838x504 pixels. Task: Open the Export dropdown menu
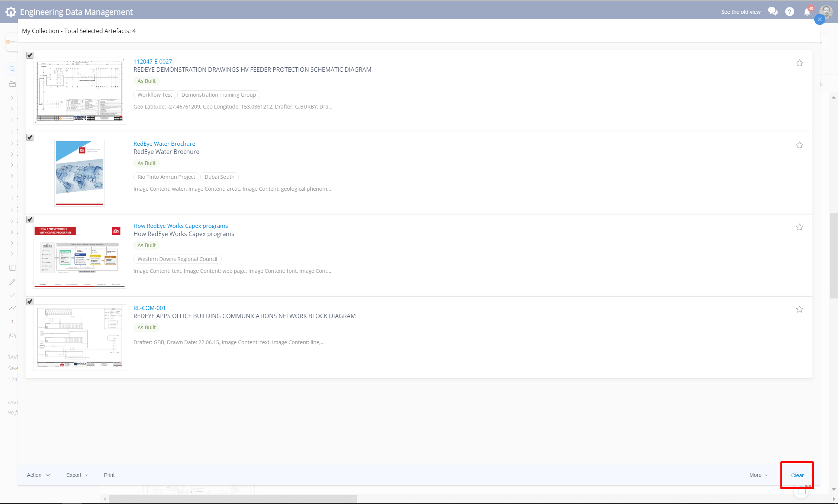point(77,475)
